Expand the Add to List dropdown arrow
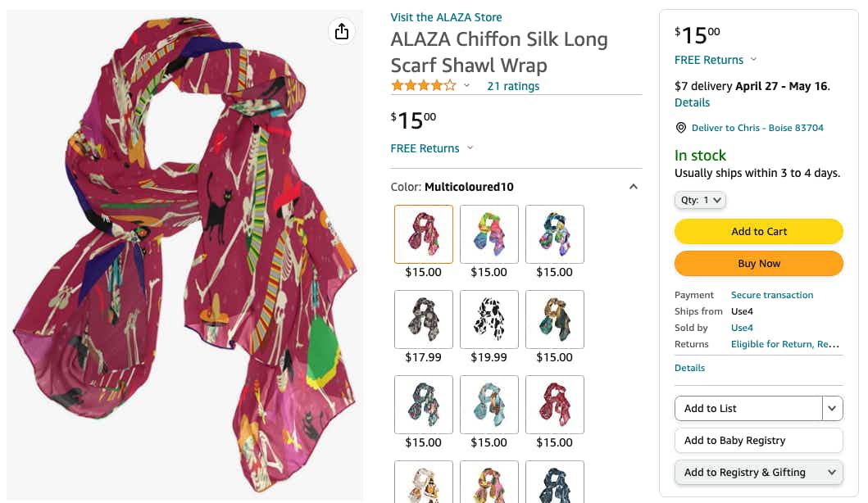The width and height of the screenshot is (868, 503). [x=833, y=408]
